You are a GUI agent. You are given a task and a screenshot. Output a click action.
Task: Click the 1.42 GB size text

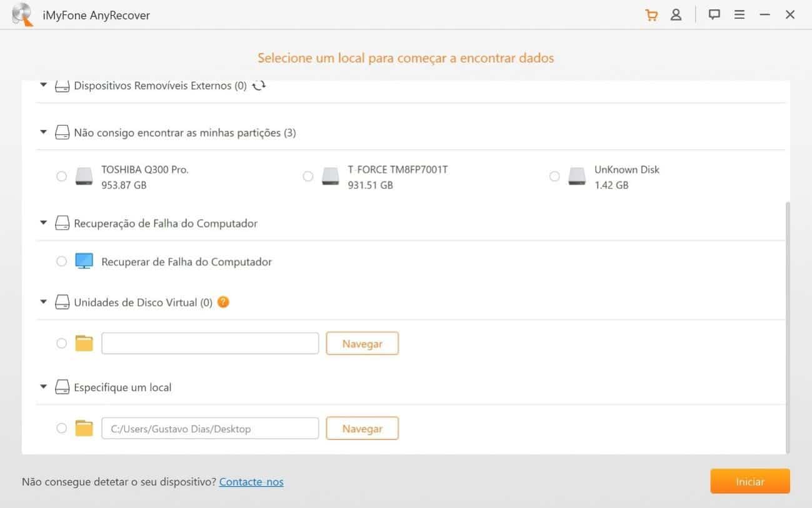click(x=611, y=185)
